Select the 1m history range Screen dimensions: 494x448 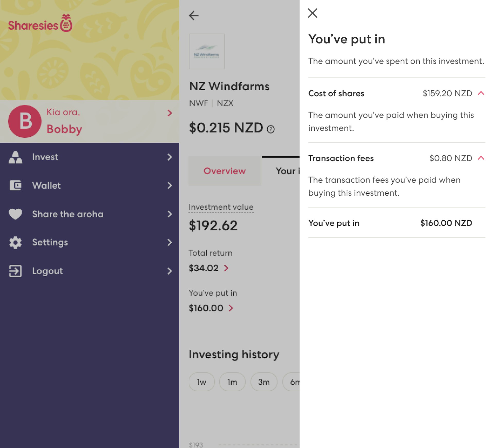[x=232, y=382]
